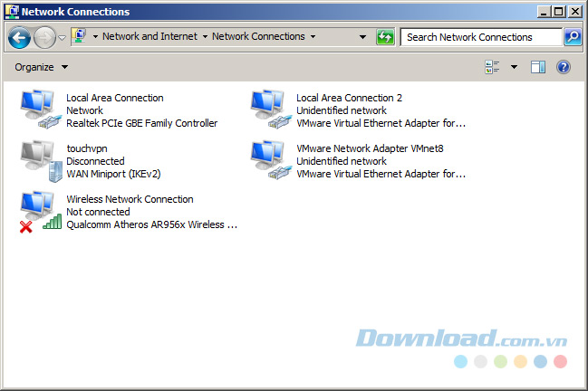The width and height of the screenshot is (588, 391).
Task: Click the network folder icon in address bar
Action: [79, 36]
